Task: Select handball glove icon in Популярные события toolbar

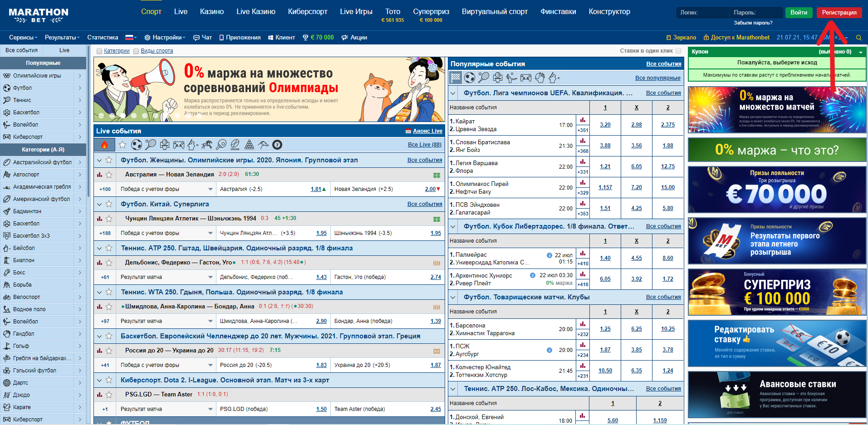Action: click(540, 78)
